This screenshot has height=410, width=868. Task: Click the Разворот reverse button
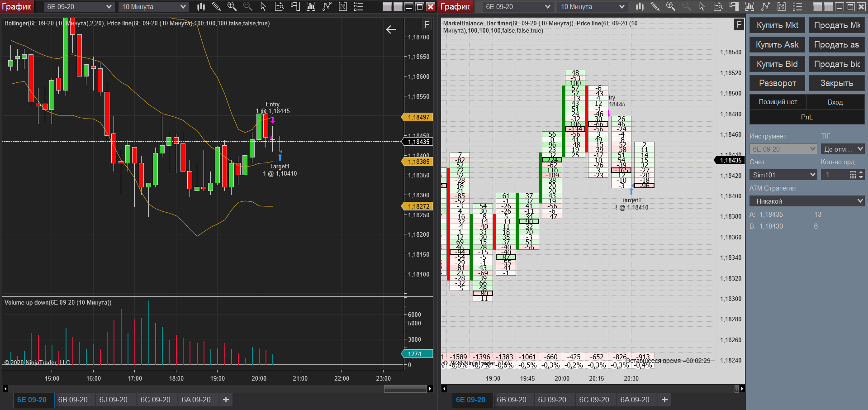pyautogui.click(x=778, y=83)
